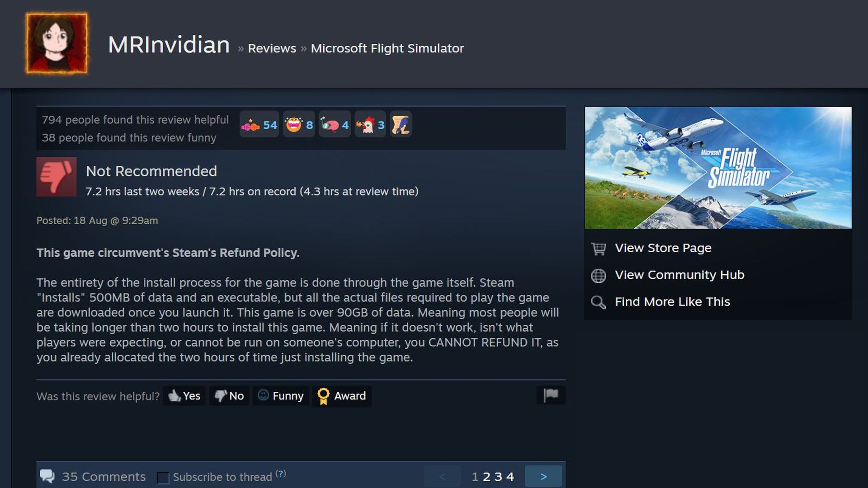Viewport: 868px width, 488px height.
Task: Click the View Community Hub link
Action: tap(679, 274)
